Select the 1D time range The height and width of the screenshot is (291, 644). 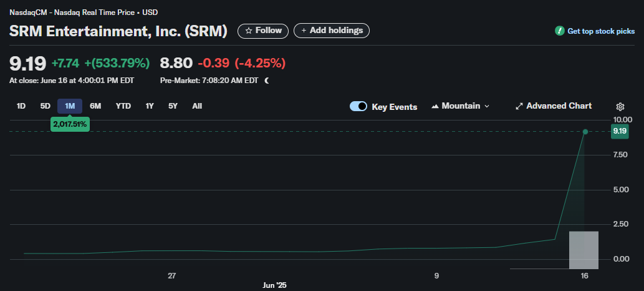[x=21, y=106]
